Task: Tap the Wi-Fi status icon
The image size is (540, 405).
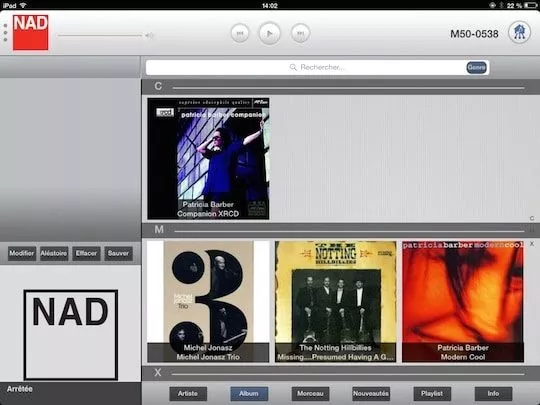Action: coord(23,6)
